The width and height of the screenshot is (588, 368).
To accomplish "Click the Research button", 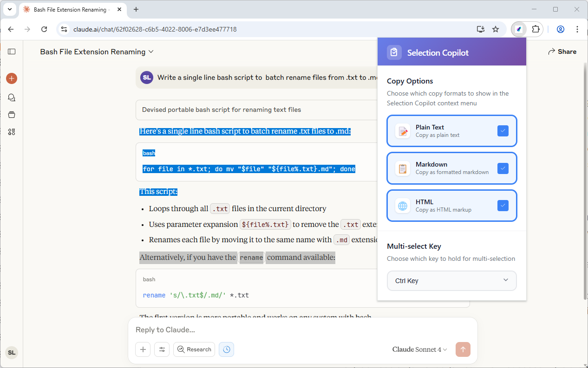I will [x=194, y=349].
